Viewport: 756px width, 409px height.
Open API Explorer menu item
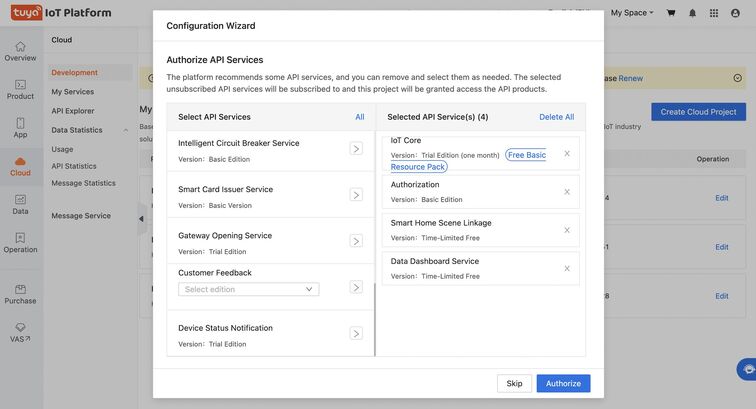[x=73, y=111]
